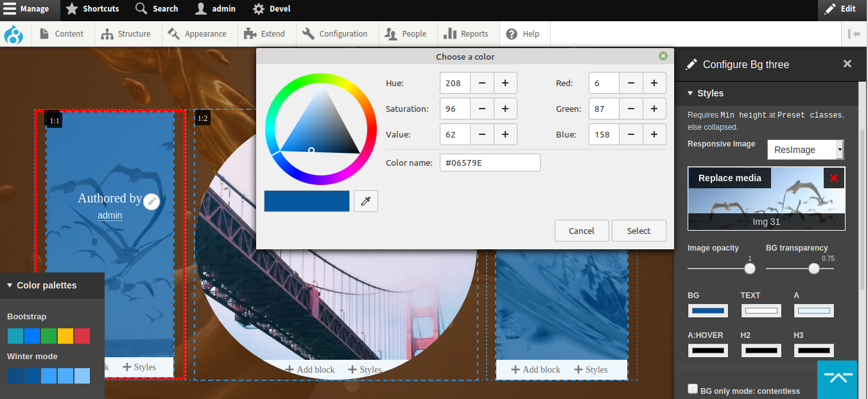Viewport: 868px width, 399px height.
Task: Close the Configure Bg three panel
Action: coord(847,64)
